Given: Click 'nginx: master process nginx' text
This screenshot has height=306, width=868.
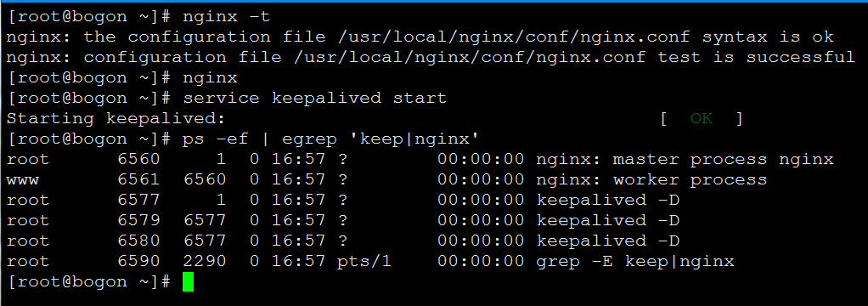Looking at the screenshot, I should pos(685,159).
